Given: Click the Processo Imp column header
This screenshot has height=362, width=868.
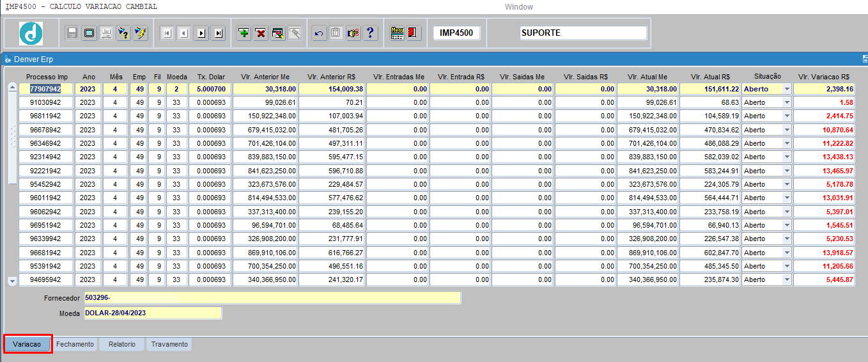Looking at the screenshot, I should [x=47, y=77].
